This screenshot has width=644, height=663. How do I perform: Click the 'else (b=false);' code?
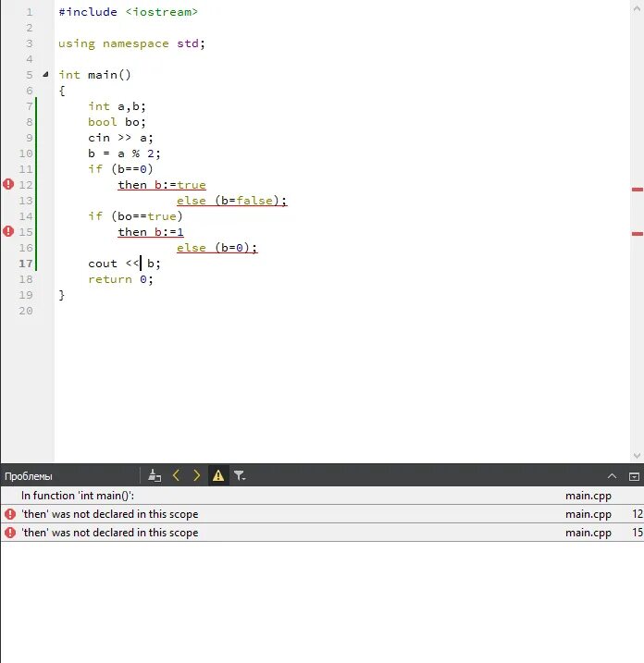pos(232,201)
